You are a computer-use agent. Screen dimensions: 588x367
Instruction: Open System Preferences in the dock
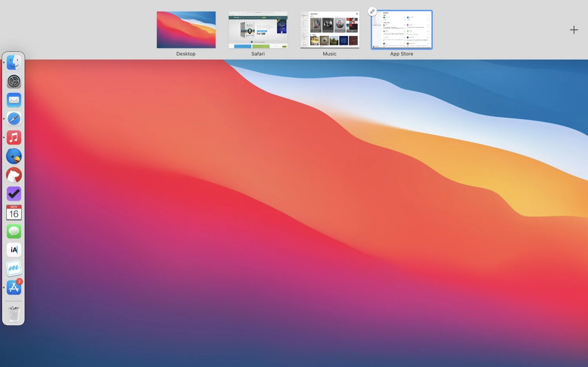[14, 81]
